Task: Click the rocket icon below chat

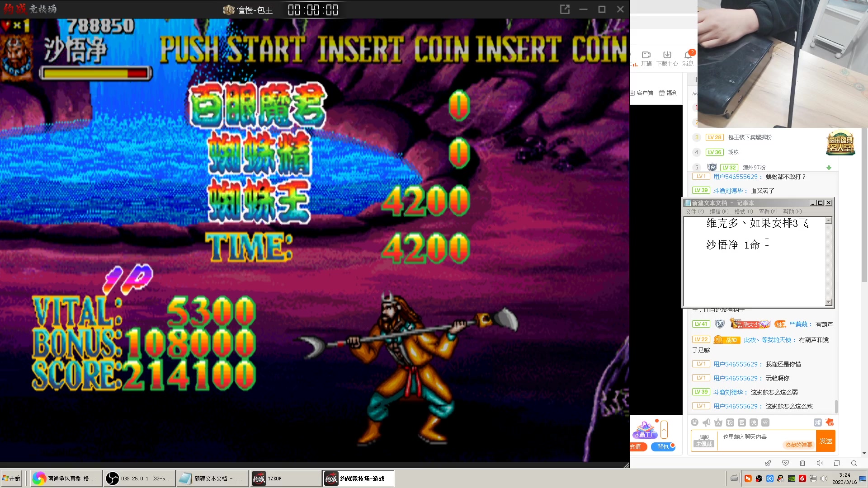Action: click(768, 463)
